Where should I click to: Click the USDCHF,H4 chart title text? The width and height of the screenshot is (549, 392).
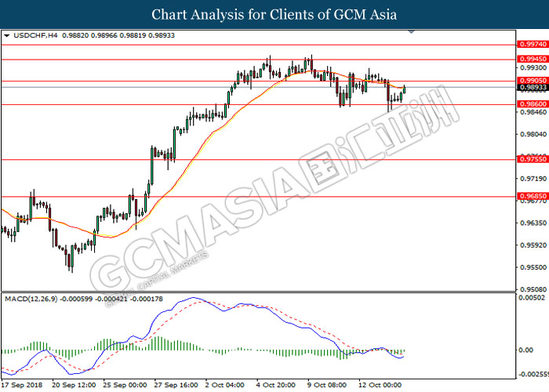pyautogui.click(x=35, y=35)
